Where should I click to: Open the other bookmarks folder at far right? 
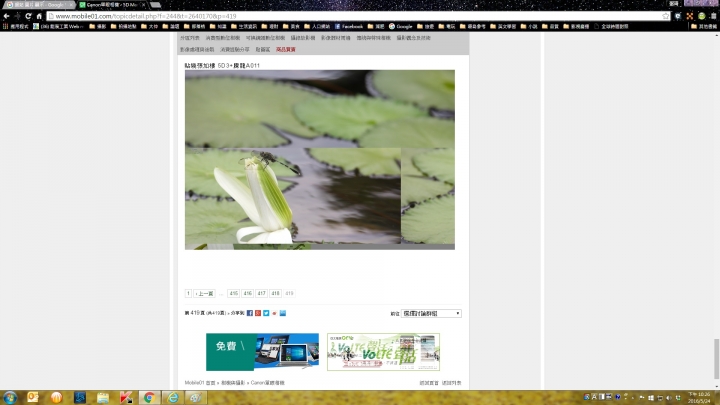pos(704,27)
